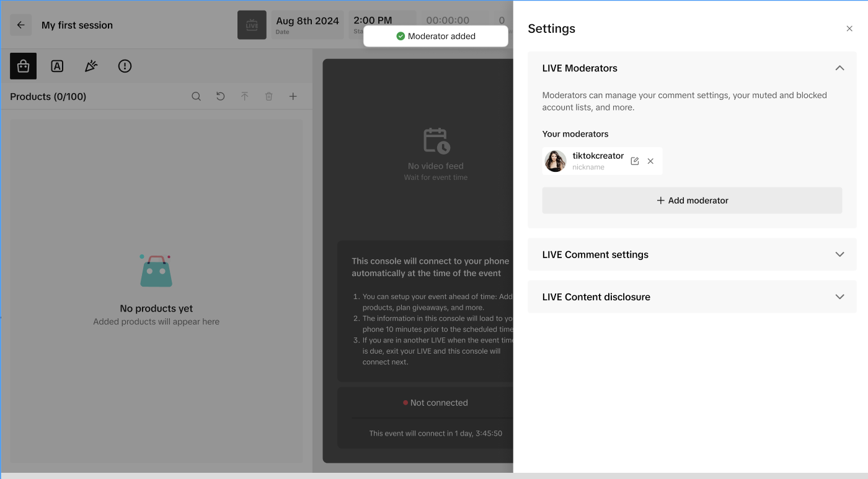
Task: Edit tiktokcreator moderator nickname
Action: click(635, 161)
